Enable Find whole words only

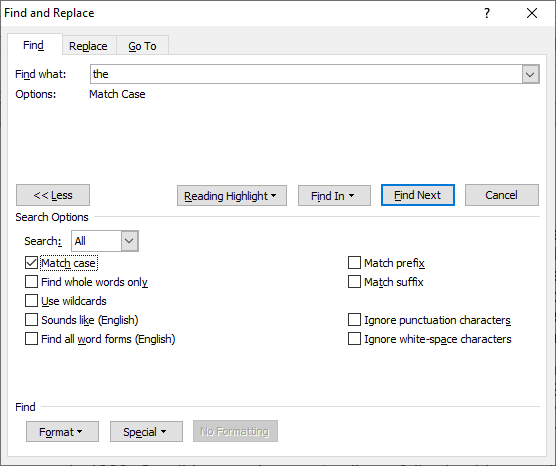[x=31, y=282]
